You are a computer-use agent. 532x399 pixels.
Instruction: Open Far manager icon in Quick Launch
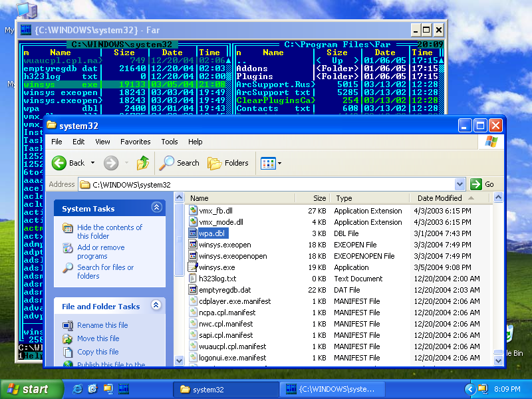click(124, 389)
